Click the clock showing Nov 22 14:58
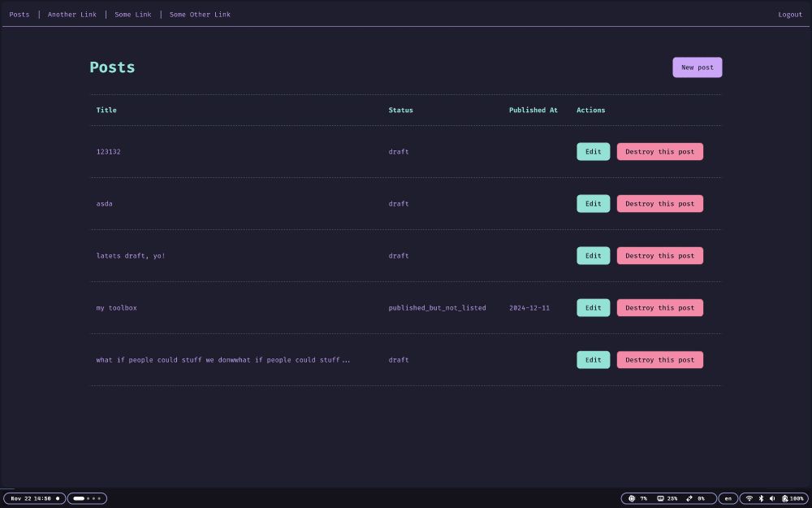The width and height of the screenshot is (812, 508). (x=31, y=498)
